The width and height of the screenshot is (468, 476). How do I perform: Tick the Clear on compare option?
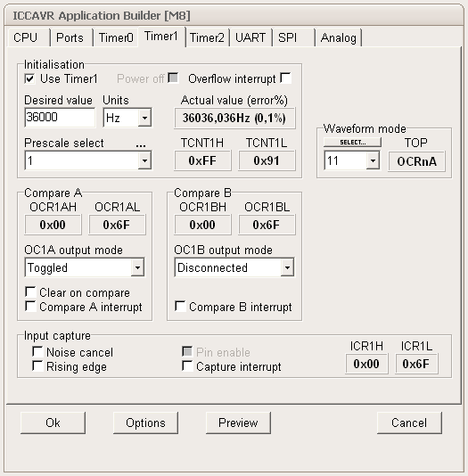(30, 291)
